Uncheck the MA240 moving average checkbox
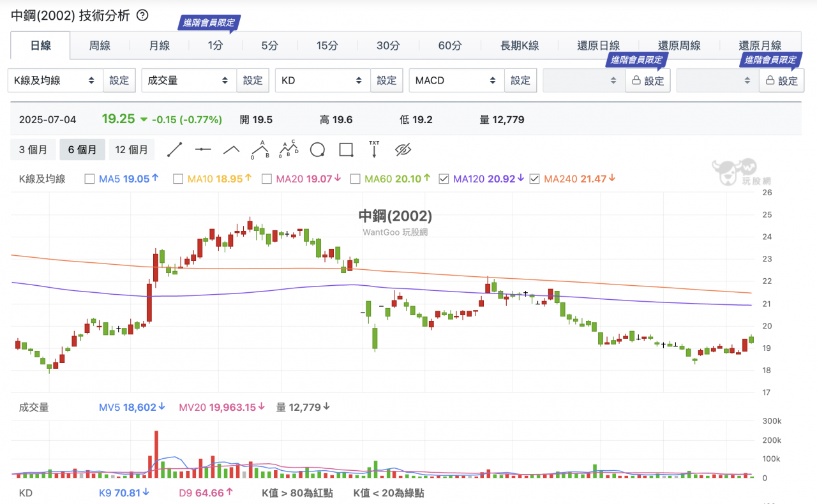The height and width of the screenshot is (504, 817). (x=534, y=179)
